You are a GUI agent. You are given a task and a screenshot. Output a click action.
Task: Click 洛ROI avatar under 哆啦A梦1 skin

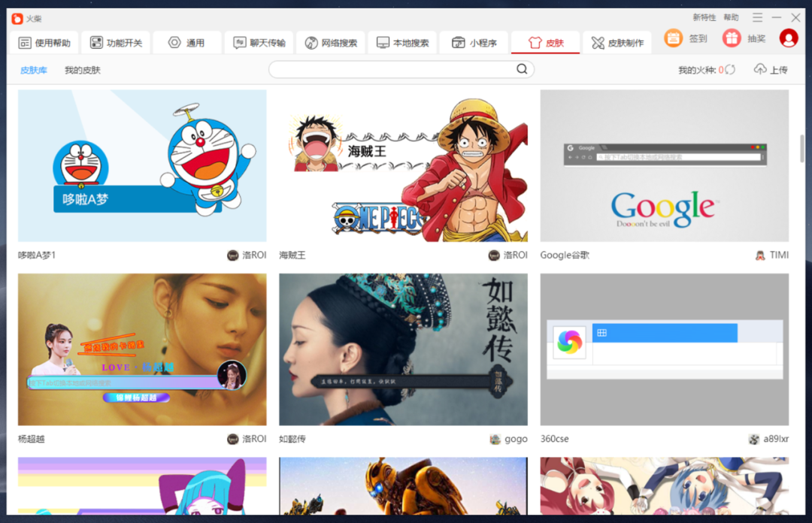[233, 255]
